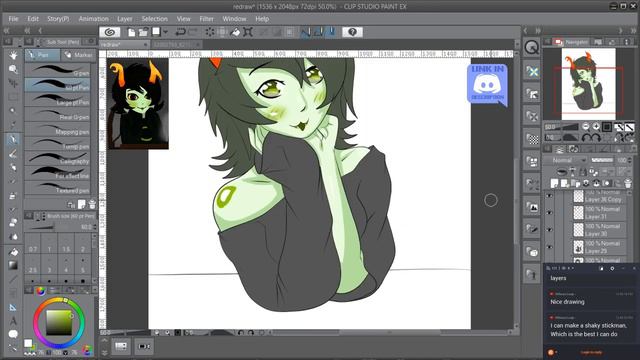Image resolution: width=640 pixels, height=360 pixels.
Task: Click the Open file toolbar icon
Action: point(143,32)
